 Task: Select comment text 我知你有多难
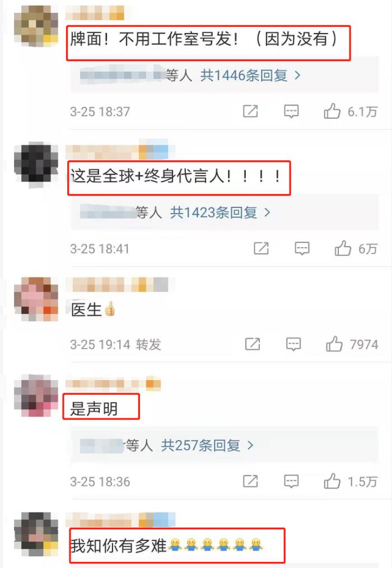coord(119,546)
